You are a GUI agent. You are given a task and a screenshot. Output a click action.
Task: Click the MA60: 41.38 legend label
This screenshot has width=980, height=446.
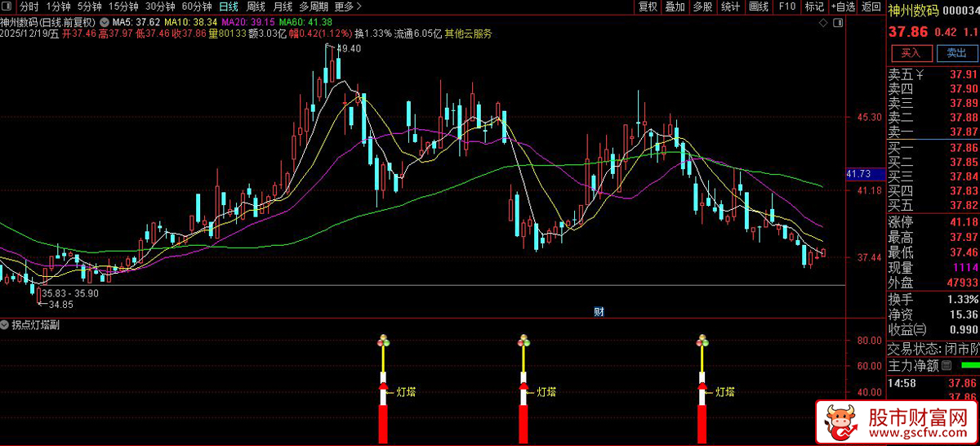tap(305, 21)
